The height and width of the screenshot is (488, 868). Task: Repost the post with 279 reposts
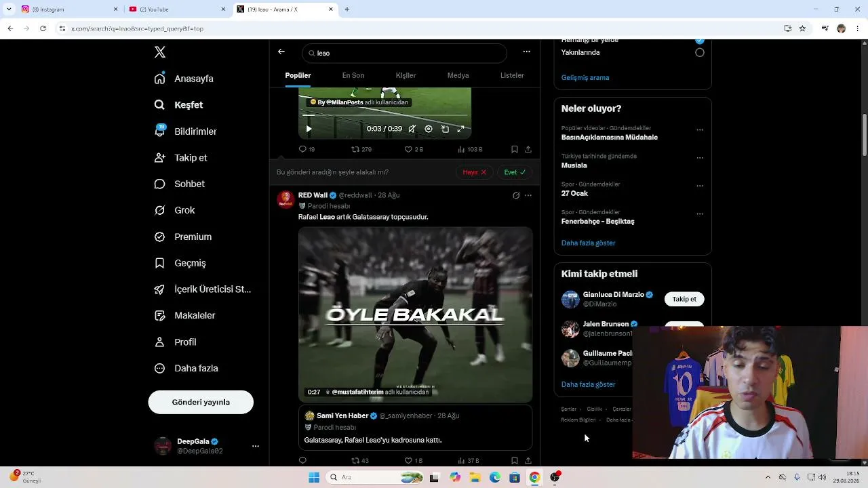[361, 149]
